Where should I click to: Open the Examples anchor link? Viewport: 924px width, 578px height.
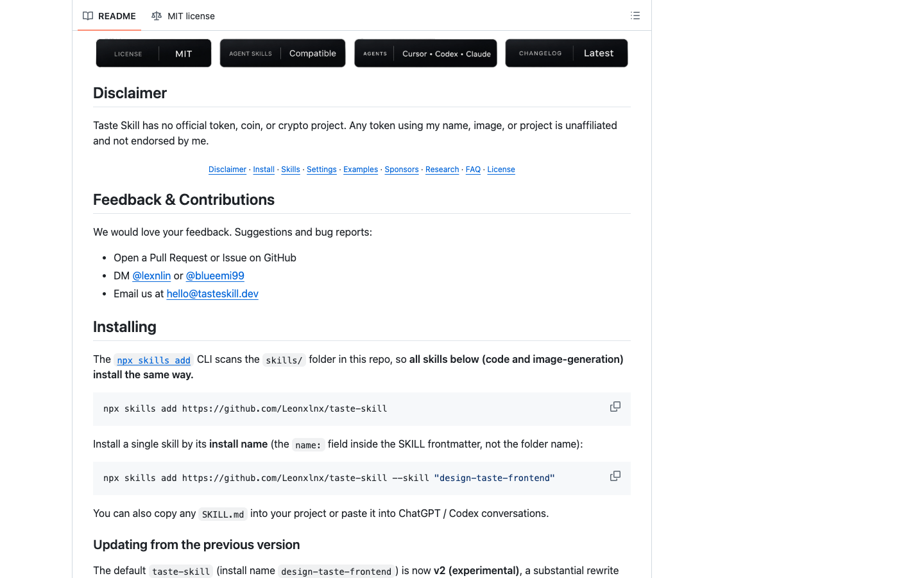point(361,170)
